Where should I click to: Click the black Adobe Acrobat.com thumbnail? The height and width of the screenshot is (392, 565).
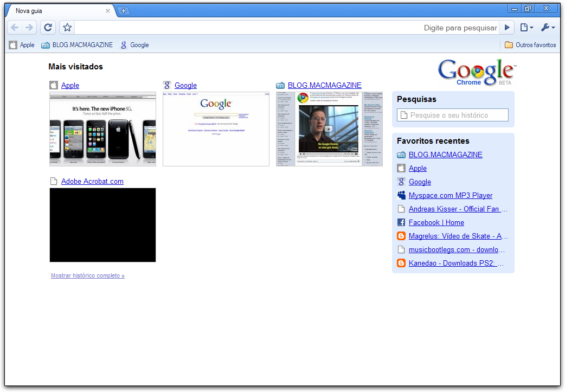[x=102, y=225]
